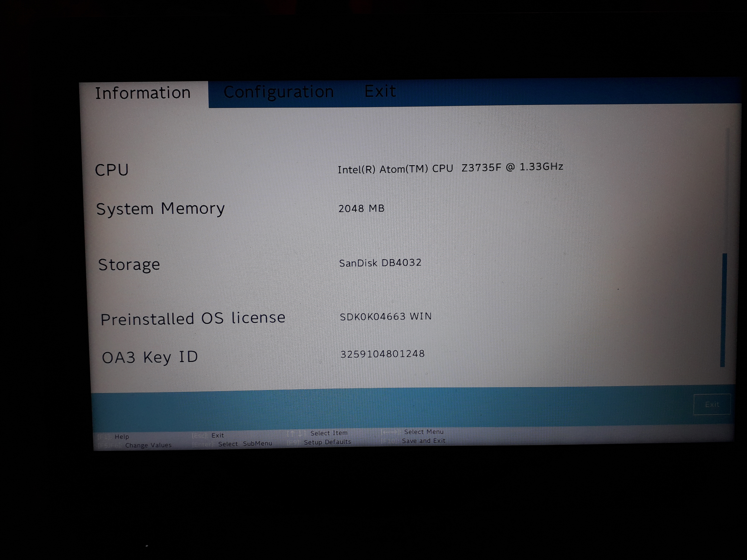Viewport: 747px width, 560px height.
Task: Click the Help hint in footer
Action: tap(121, 436)
